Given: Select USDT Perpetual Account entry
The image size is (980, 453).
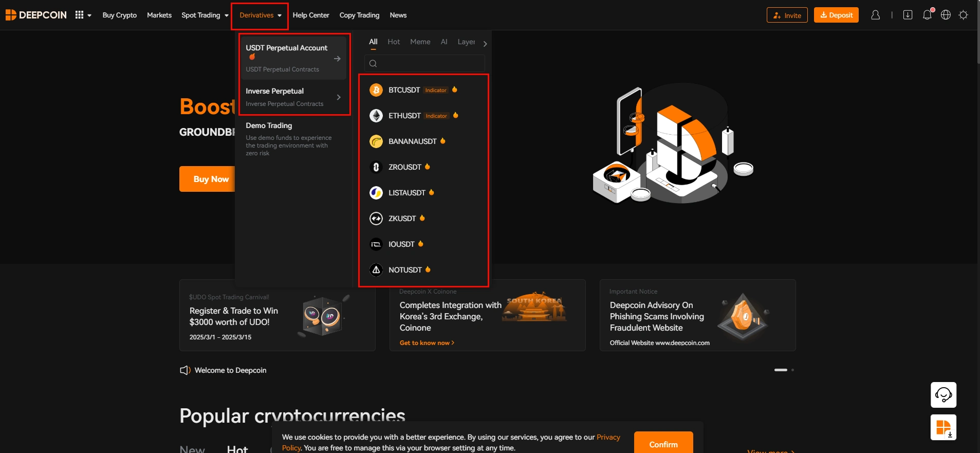Looking at the screenshot, I should 293,58.
